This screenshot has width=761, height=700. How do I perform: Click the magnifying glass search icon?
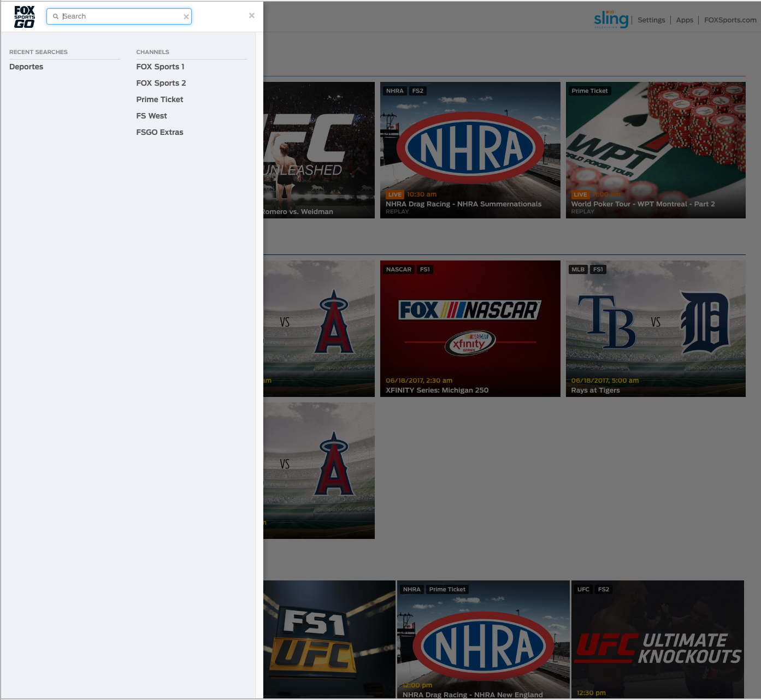click(56, 16)
